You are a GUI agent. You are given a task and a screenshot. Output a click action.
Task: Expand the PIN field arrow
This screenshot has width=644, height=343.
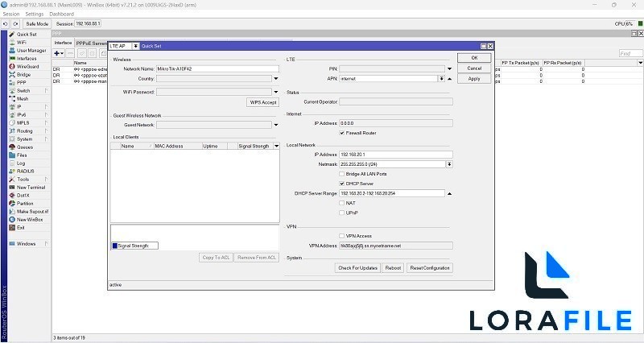(449, 69)
